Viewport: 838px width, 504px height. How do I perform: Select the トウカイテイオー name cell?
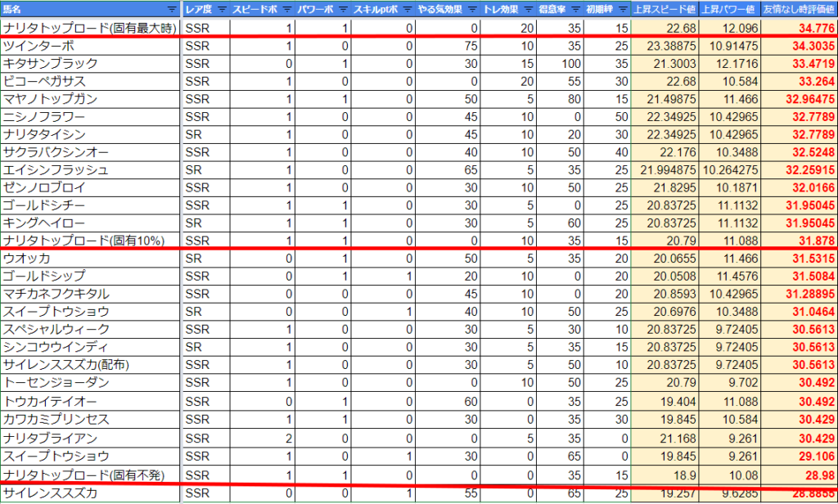(90, 402)
